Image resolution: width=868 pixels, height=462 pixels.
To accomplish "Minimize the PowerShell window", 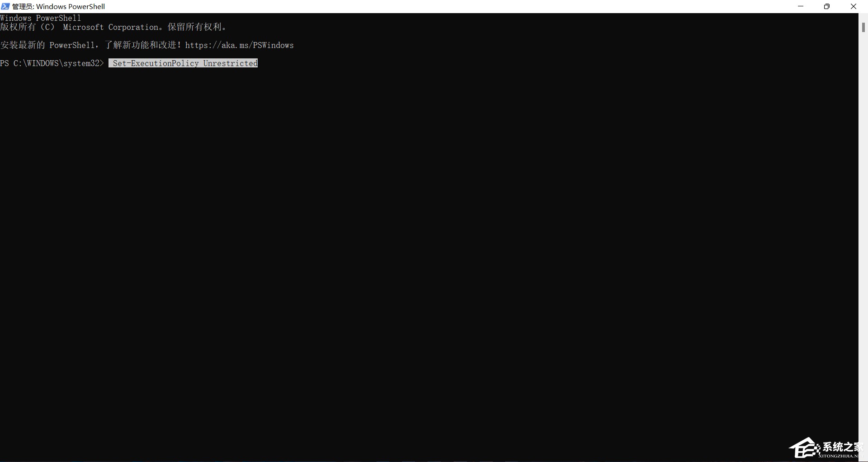I will [801, 6].
